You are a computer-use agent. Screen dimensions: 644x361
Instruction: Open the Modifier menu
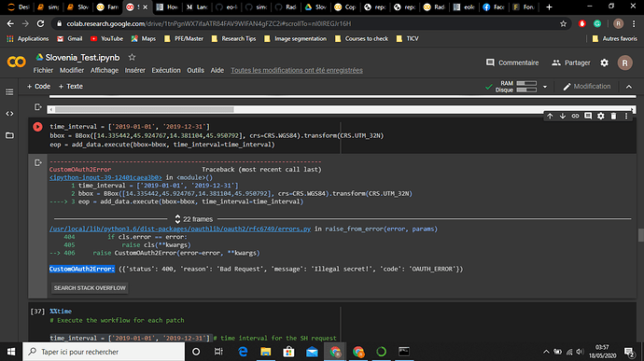(72, 70)
